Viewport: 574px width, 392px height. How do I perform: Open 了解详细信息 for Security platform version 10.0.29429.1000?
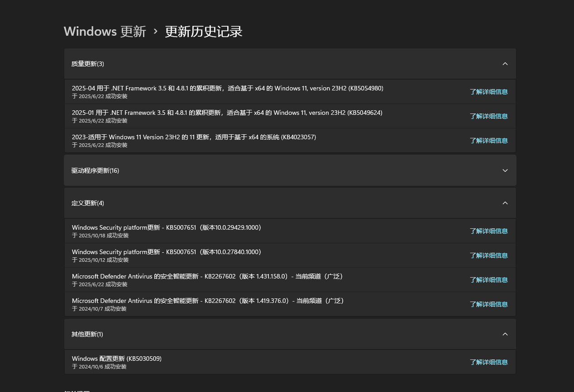pyautogui.click(x=488, y=231)
